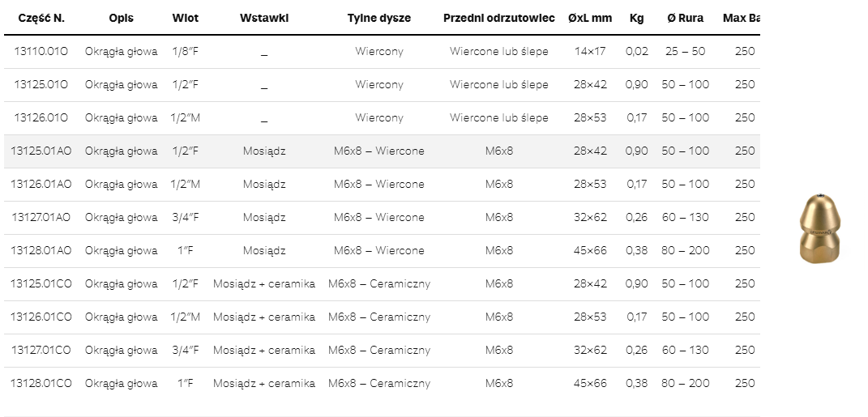Viewport: 868px width, 417px height.
Task: Select part number 13128.01AO
Action: 41,251
